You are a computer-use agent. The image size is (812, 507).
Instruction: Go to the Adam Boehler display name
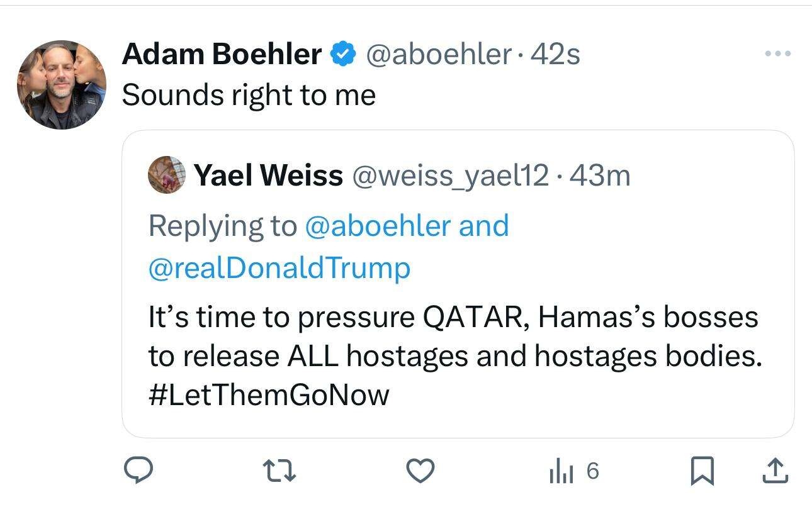222,55
